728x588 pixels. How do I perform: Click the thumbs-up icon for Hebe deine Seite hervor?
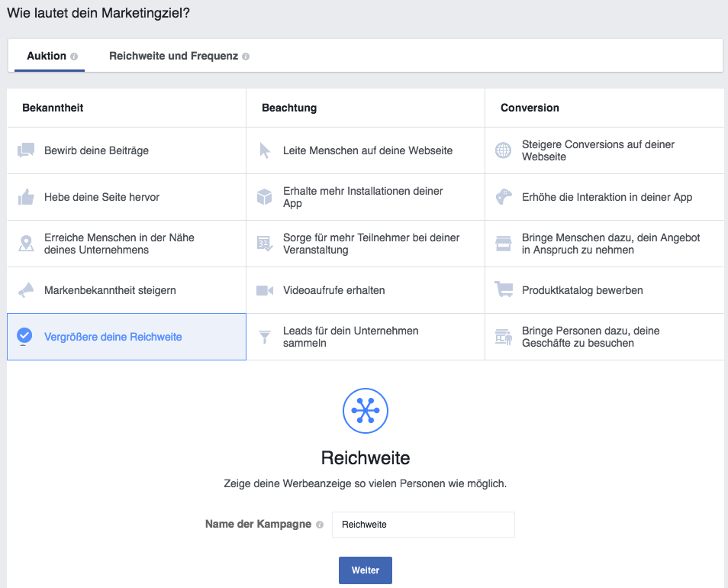pyautogui.click(x=26, y=197)
